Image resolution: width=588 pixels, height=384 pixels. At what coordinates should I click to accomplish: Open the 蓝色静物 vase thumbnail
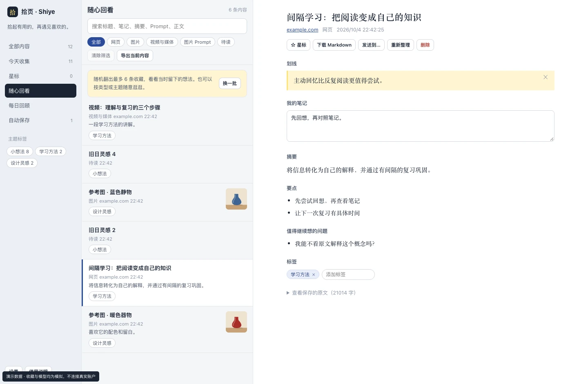[x=236, y=199]
